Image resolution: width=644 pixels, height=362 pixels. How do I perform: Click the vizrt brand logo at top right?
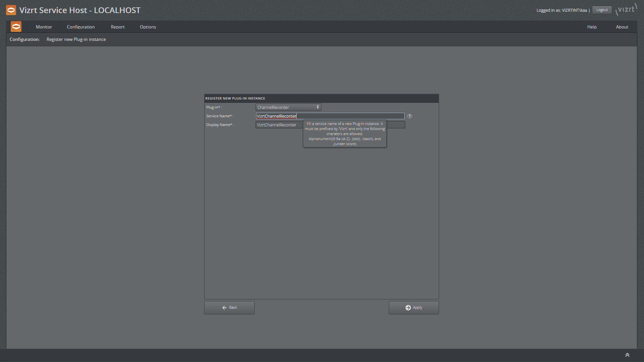(626, 9)
